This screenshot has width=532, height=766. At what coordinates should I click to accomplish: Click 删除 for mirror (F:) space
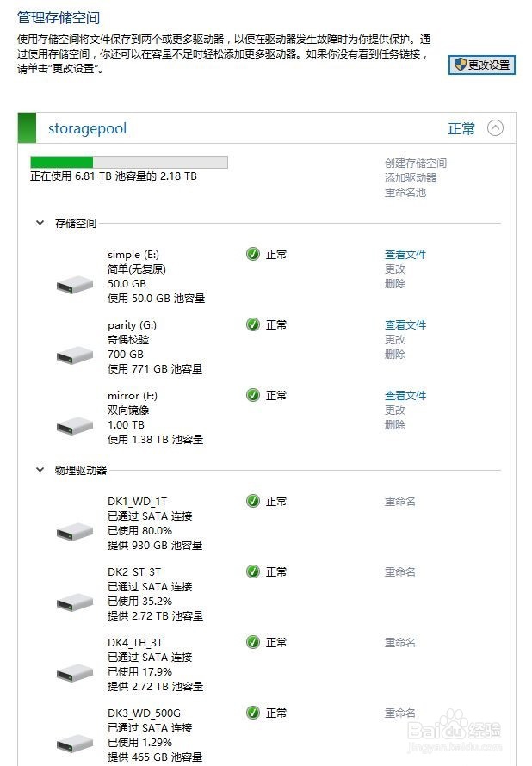395,424
